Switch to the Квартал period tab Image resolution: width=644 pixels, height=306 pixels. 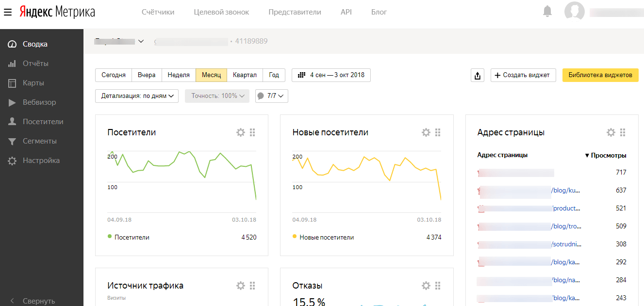[245, 75]
